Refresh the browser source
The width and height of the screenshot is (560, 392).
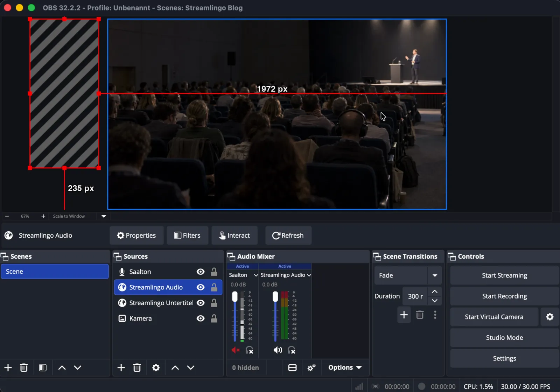pos(288,236)
